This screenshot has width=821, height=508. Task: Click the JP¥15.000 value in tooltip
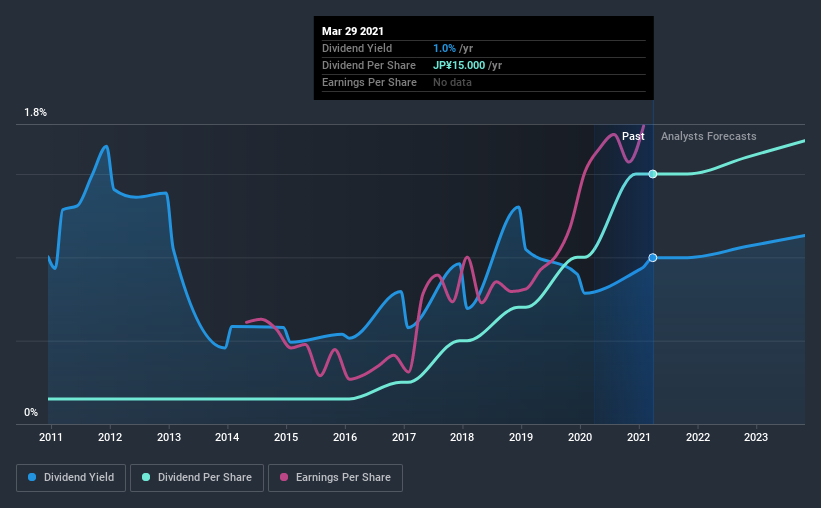(x=459, y=65)
